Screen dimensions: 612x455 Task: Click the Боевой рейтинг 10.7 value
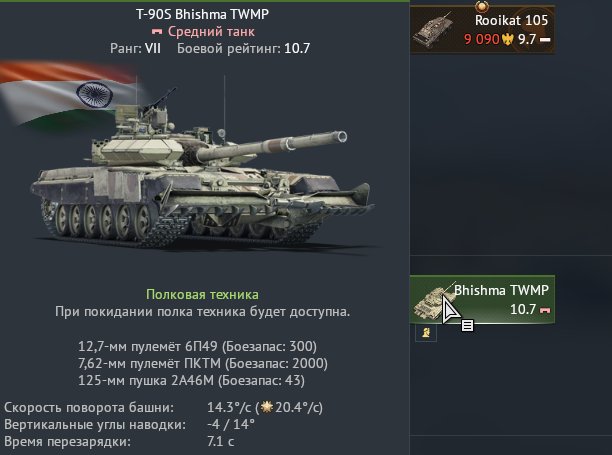297,49
